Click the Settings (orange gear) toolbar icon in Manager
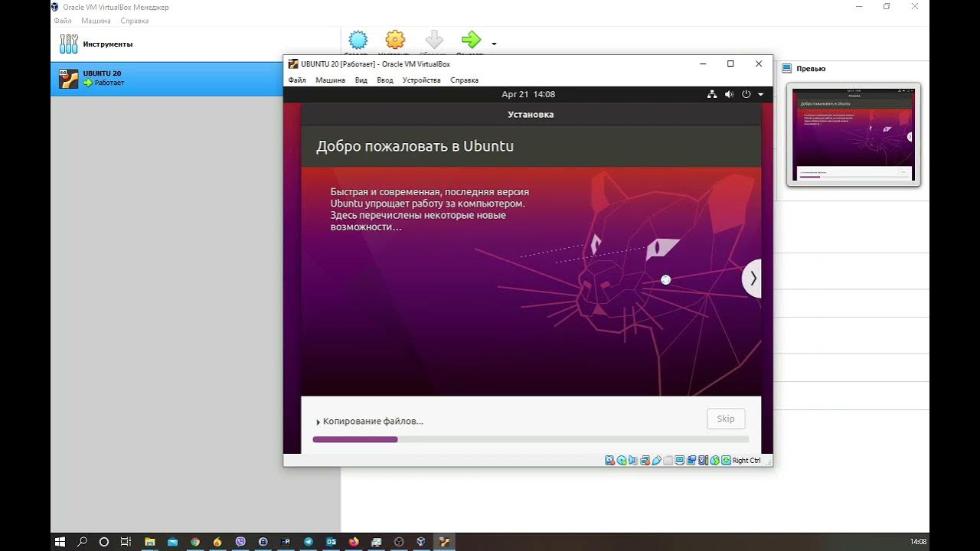980x551 pixels. [395, 41]
